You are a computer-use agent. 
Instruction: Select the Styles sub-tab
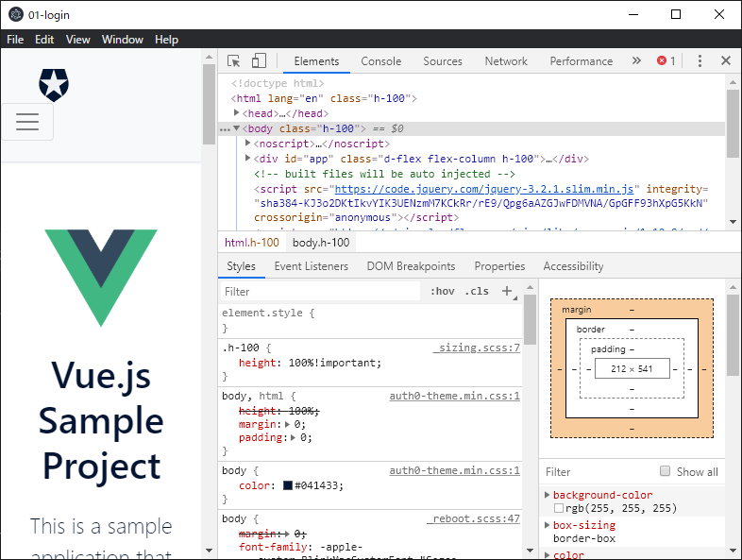point(242,266)
